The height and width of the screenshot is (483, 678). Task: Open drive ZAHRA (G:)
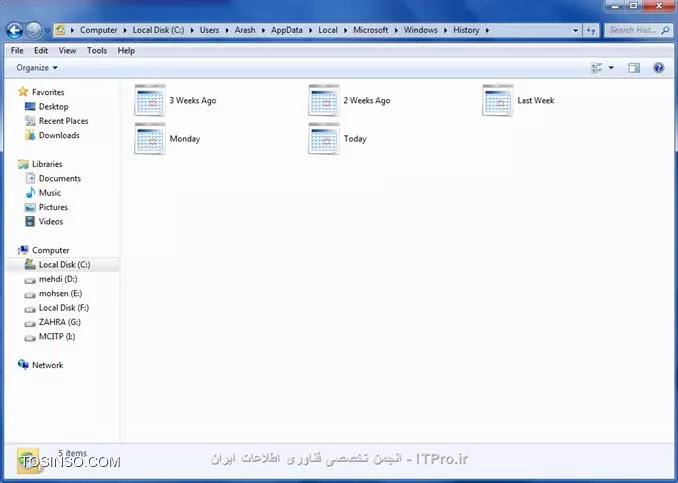coord(53,322)
